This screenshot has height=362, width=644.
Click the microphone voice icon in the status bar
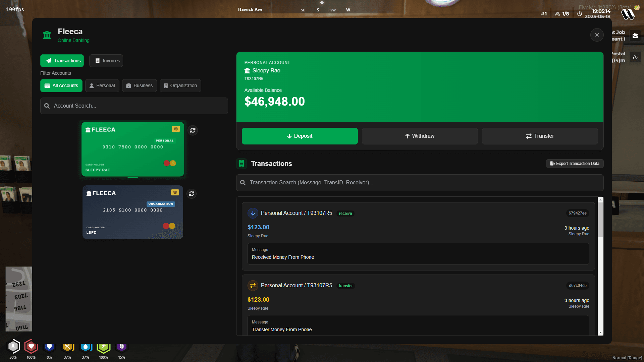click(x=13, y=347)
